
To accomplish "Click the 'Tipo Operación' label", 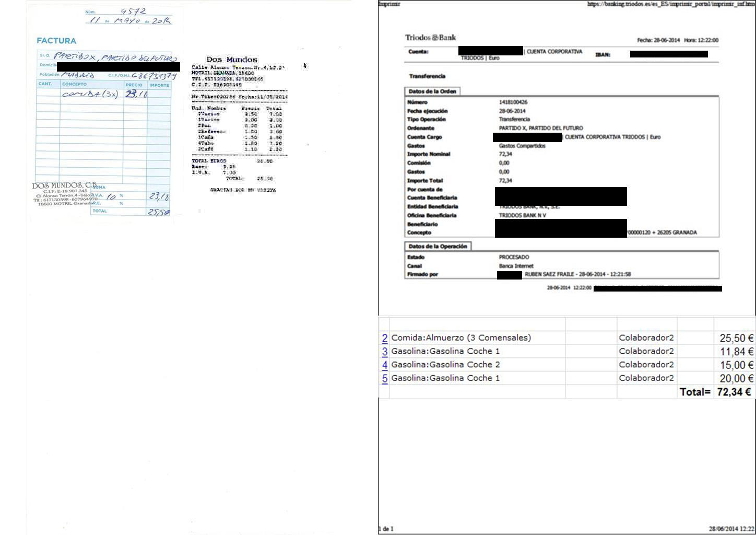I will 427,120.
